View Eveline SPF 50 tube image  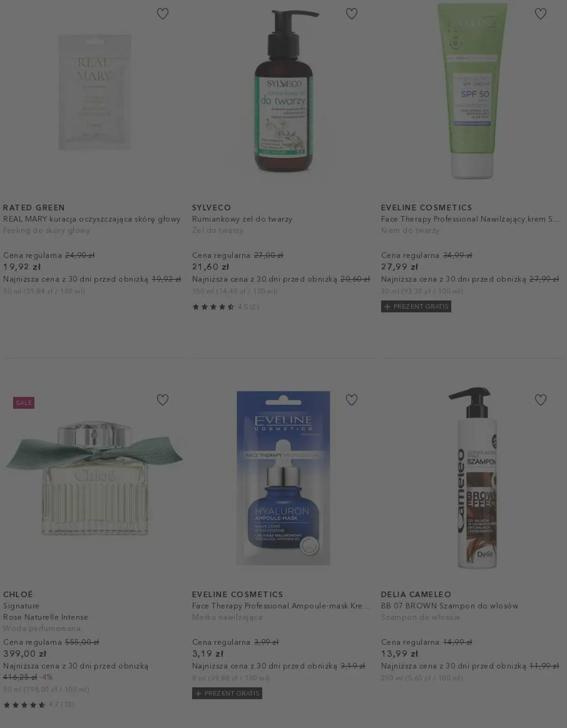472,91
